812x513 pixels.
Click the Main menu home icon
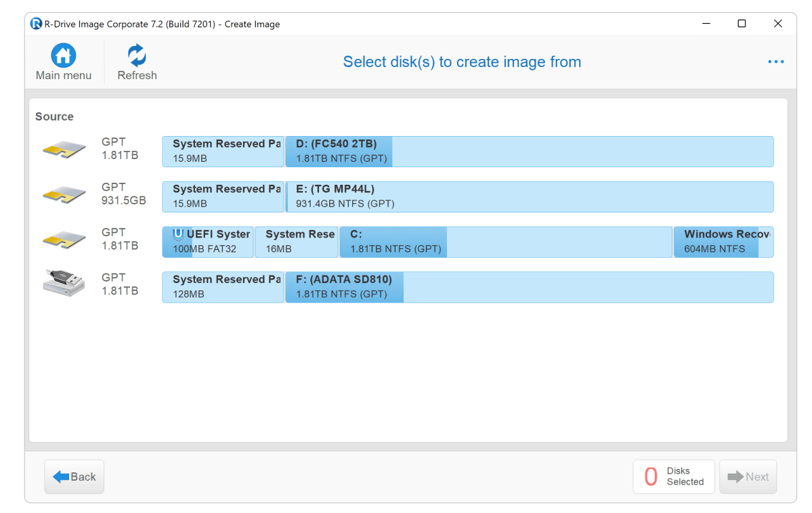pyautogui.click(x=63, y=55)
